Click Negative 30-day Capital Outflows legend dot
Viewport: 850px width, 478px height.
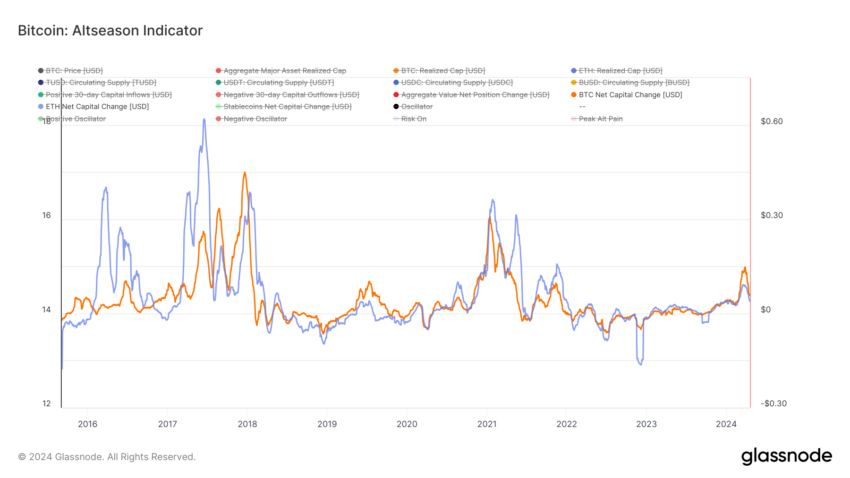(218, 94)
